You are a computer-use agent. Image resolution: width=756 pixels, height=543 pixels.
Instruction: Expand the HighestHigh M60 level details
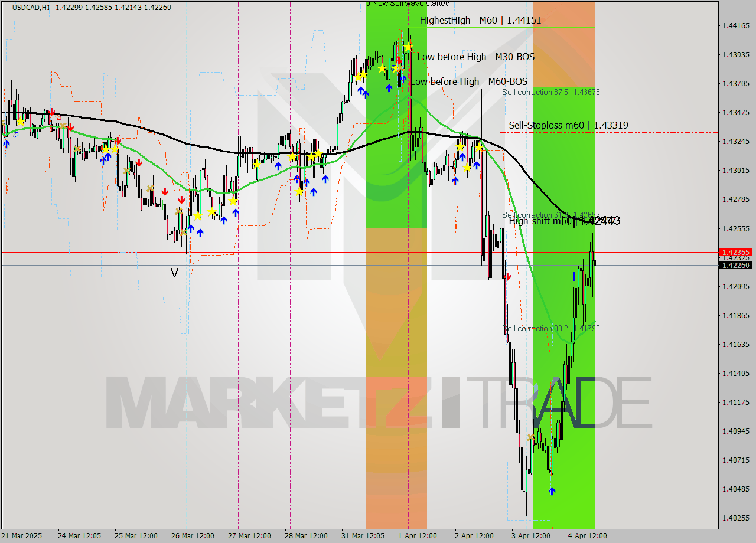click(x=481, y=19)
